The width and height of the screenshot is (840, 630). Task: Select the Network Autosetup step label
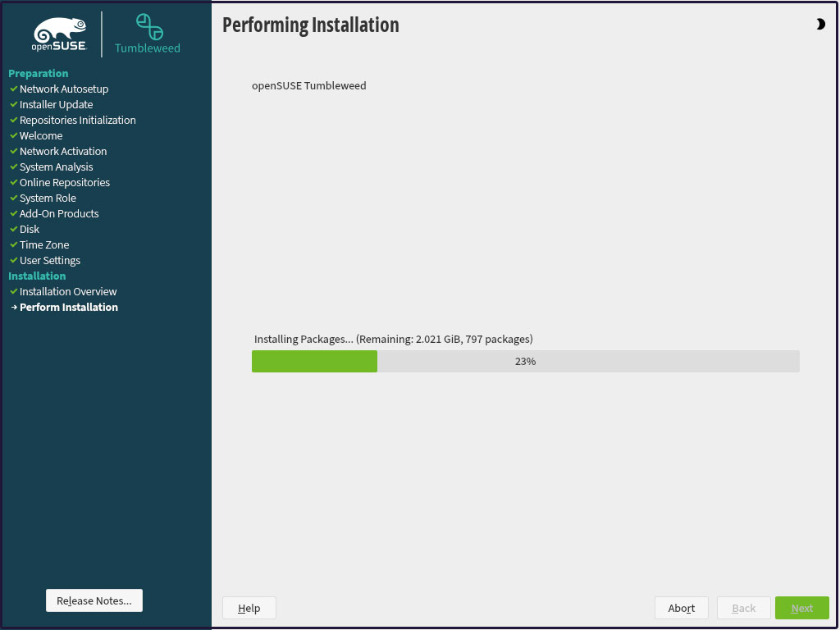pyautogui.click(x=64, y=89)
